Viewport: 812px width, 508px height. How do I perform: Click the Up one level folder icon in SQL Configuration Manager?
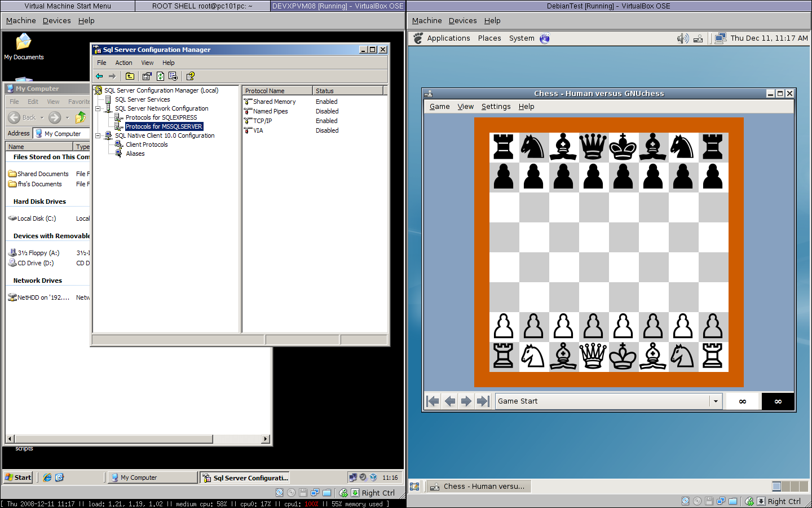click(130, 76)
